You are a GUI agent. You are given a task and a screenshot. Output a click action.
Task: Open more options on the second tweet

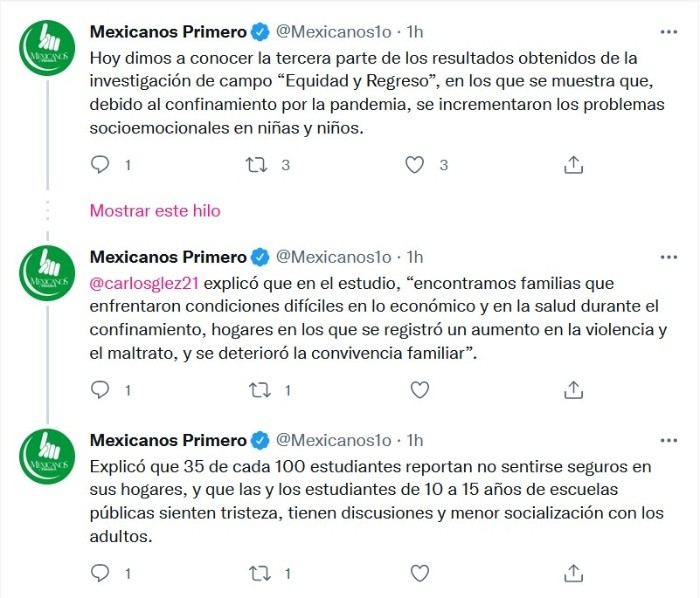click(667, 257)
